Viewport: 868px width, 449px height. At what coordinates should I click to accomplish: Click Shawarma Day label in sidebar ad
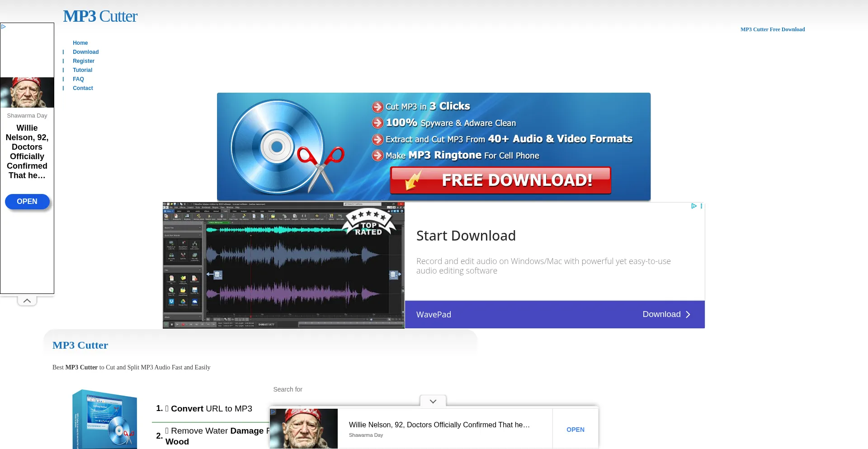tap(27, 116)
